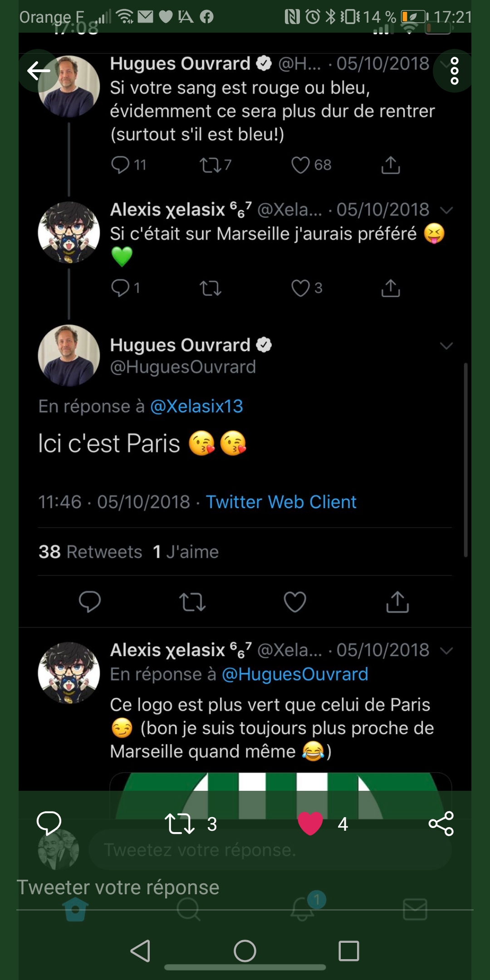The height and width of the screenshot is (980, 490).
Task: Tap the back arrow at top left
Action: click(38, 71)
